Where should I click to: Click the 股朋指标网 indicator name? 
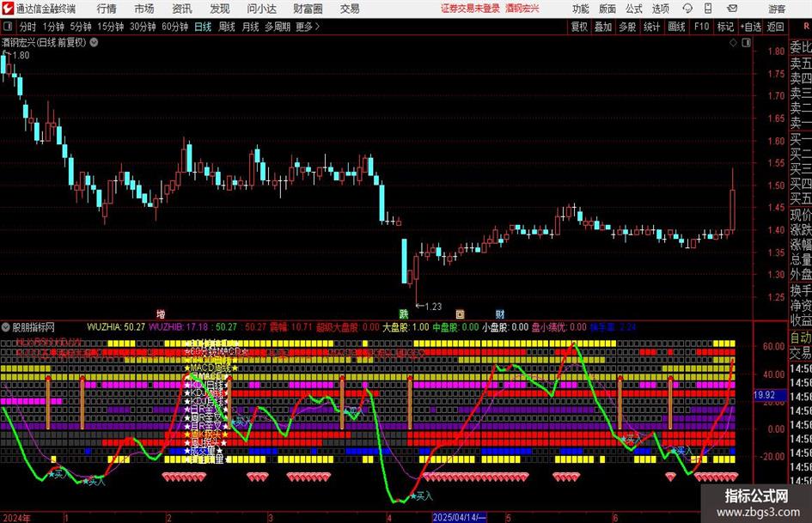34,327
